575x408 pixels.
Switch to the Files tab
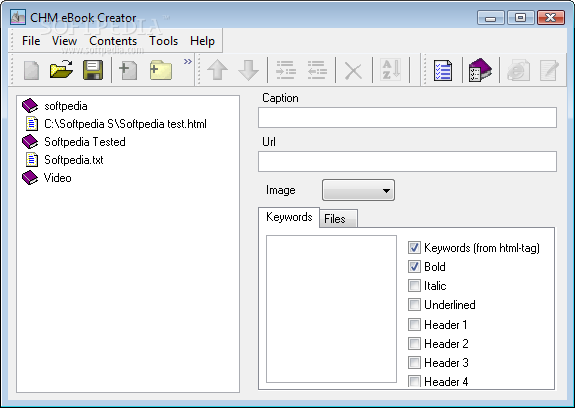pos(338,219)
